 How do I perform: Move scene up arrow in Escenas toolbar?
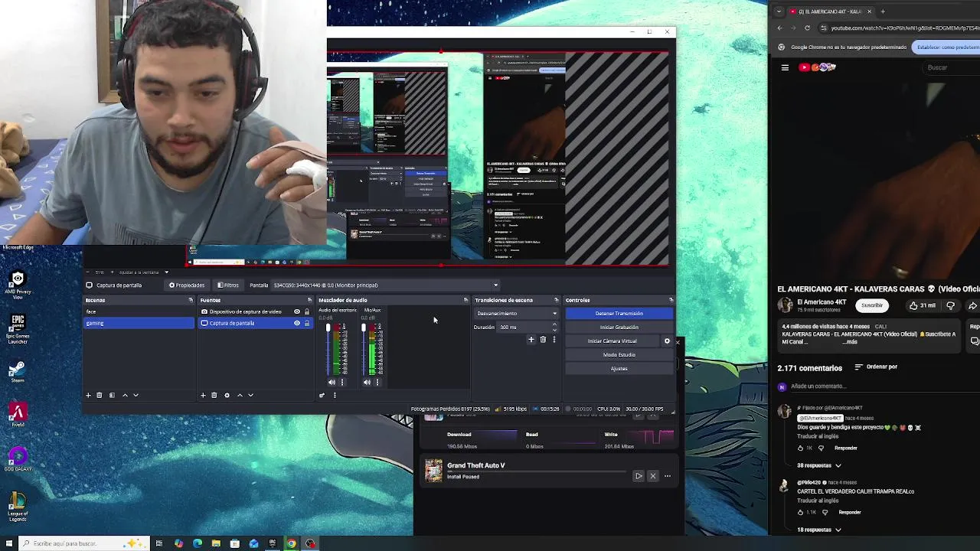(125, 395)
